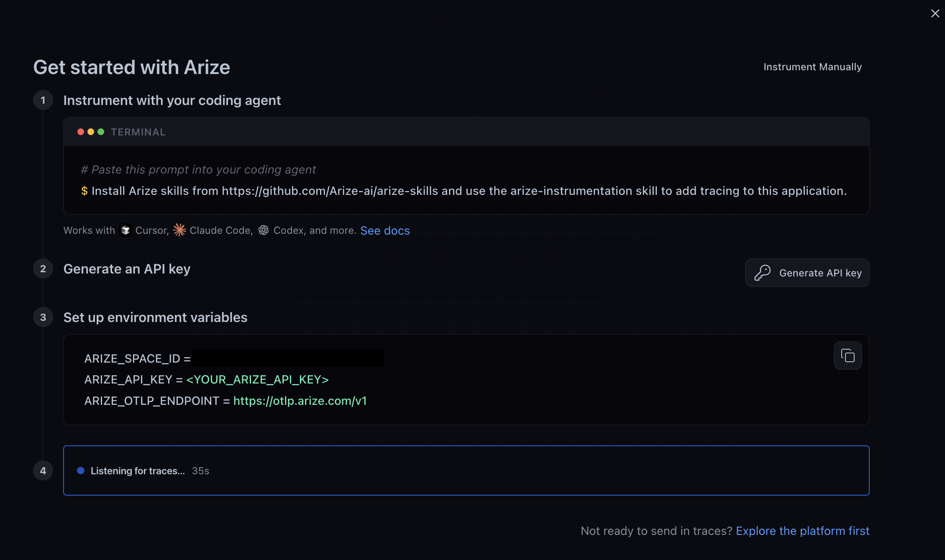Click Instrument with your coding agent heading
The image size is (945, 560).
click(x=172, y=100)
